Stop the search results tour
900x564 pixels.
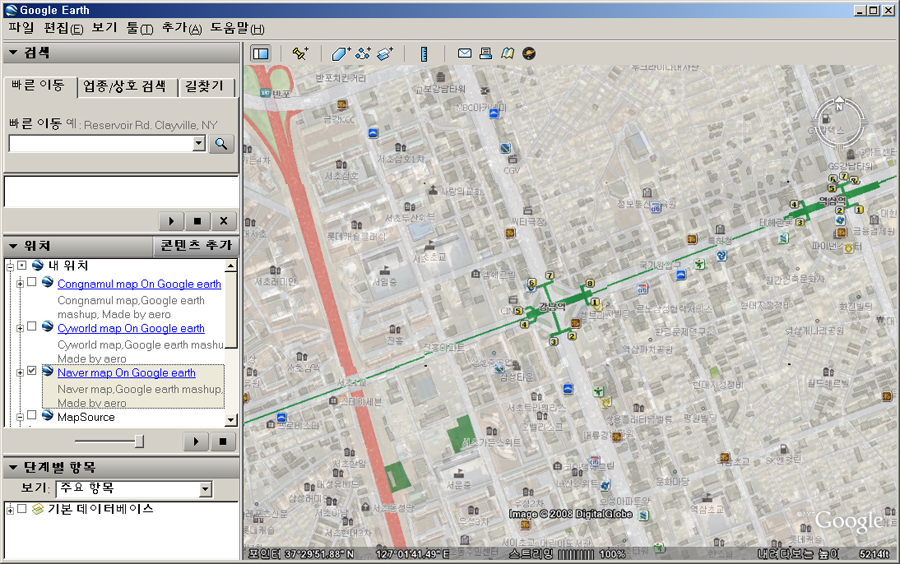pos(197,220)
